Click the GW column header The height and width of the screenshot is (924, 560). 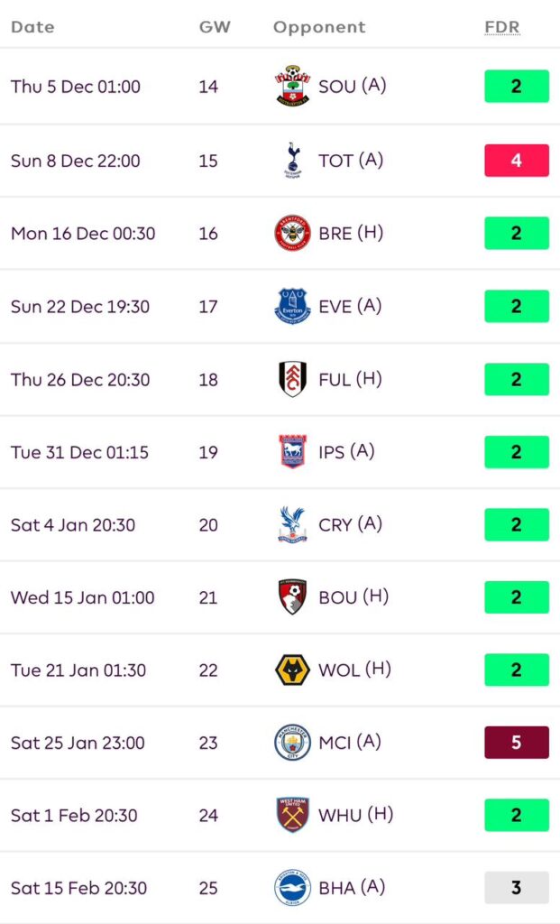(215, 27)
